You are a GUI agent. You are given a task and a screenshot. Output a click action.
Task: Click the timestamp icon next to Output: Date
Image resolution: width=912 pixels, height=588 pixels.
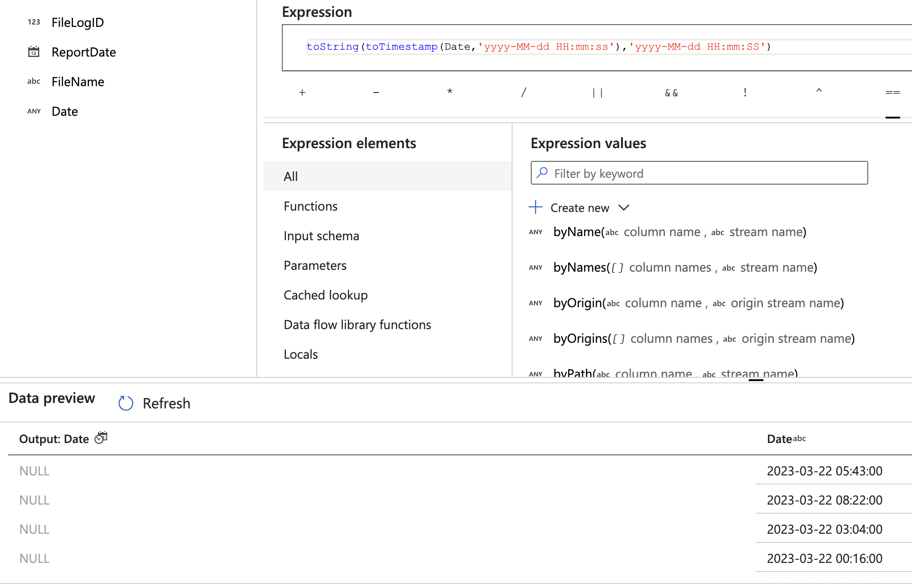coord(101,438)
